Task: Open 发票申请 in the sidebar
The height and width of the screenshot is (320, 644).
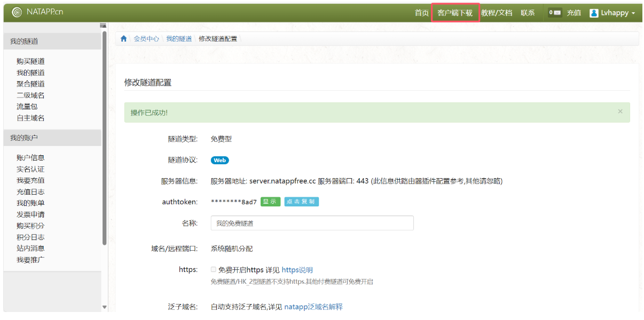Action: 30,214
